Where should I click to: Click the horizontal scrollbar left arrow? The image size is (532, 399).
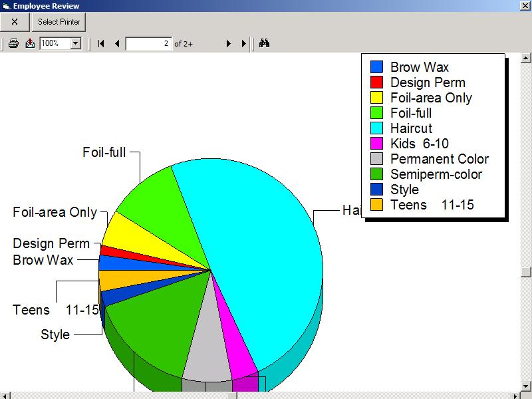[5, 395]
